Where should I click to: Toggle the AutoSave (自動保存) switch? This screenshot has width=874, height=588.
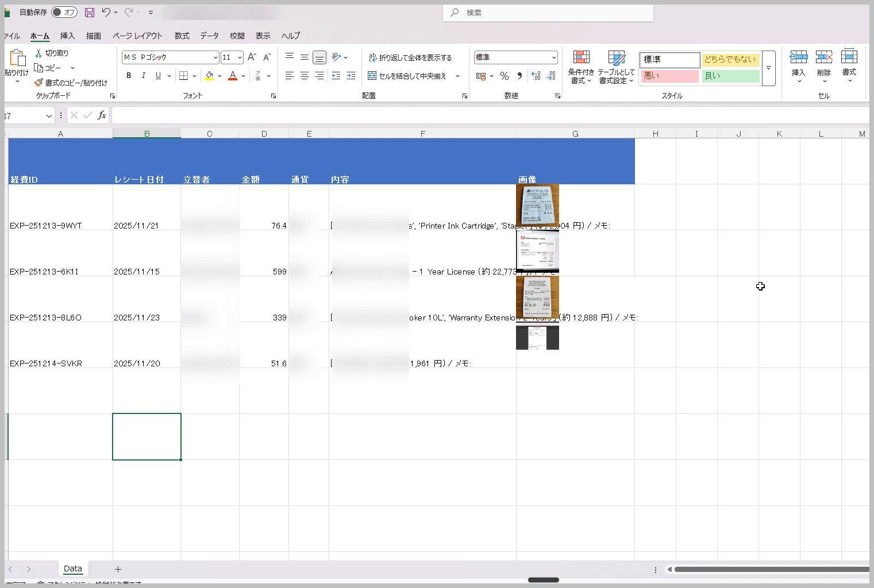64,12
